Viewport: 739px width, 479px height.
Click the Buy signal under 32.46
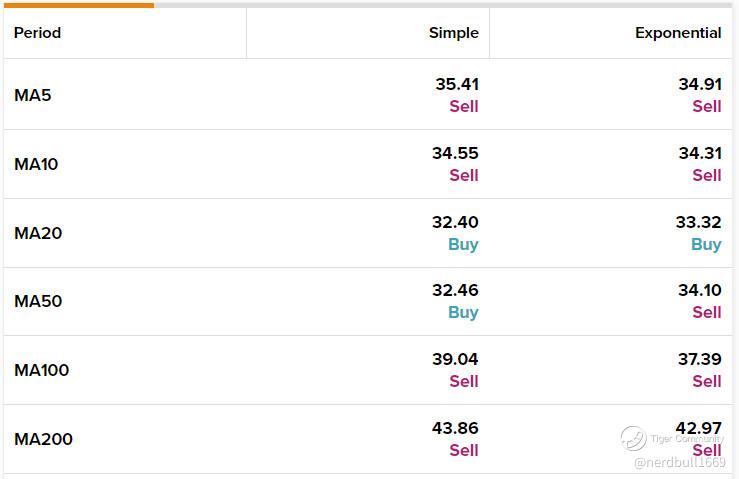tap(463, 312)
